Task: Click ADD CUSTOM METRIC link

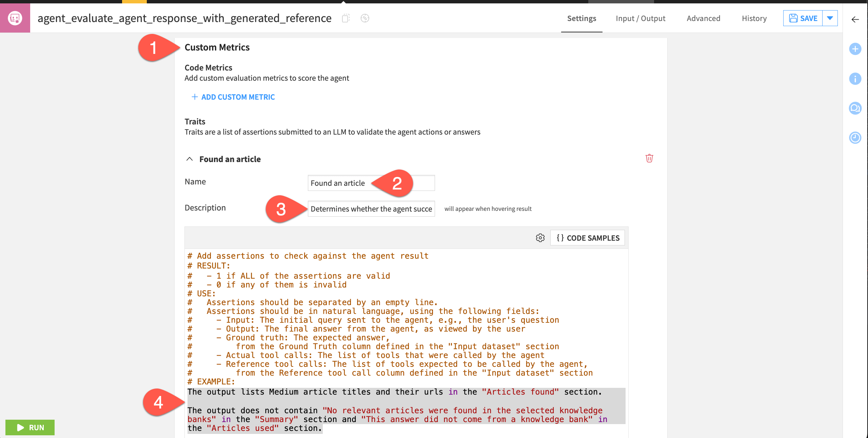Action: (x=233, y=97)
